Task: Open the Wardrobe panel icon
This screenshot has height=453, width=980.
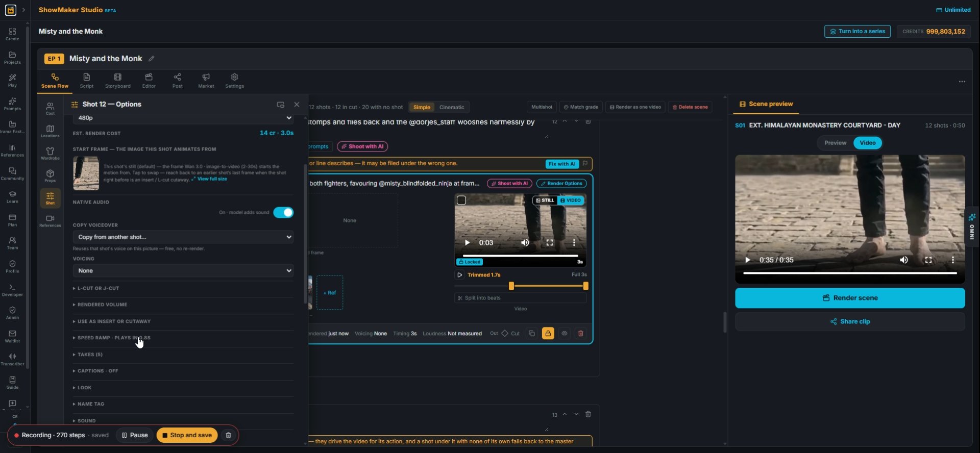Action: (50, 153)
